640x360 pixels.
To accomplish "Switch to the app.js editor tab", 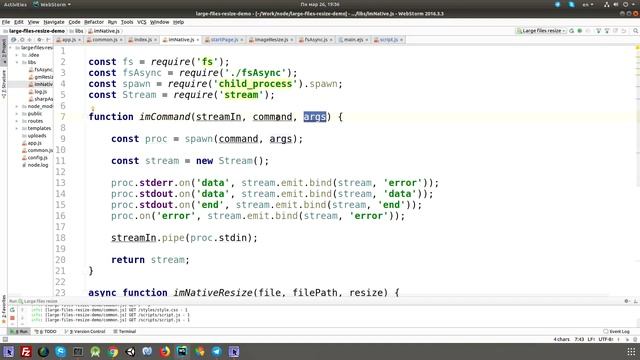I will (68, 40).
